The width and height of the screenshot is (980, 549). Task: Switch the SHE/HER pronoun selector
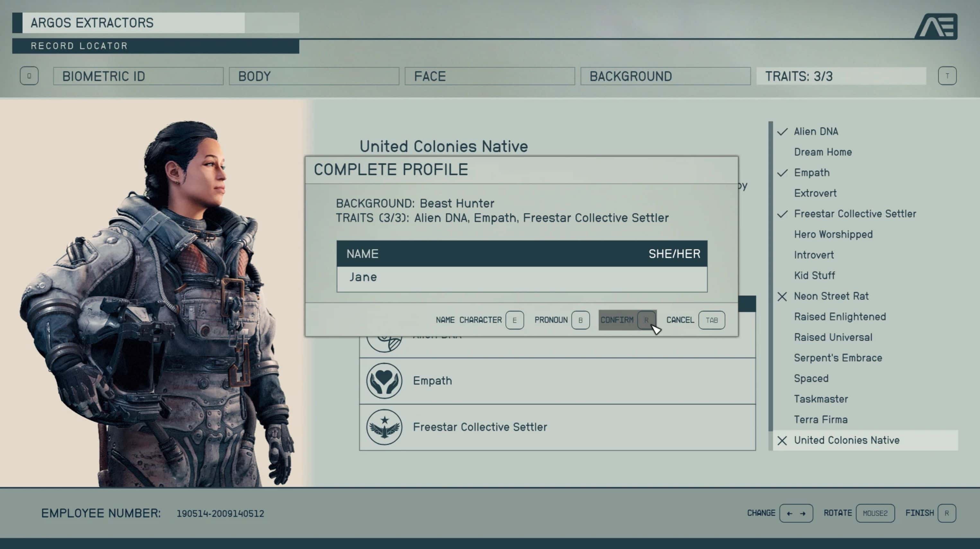674,254
